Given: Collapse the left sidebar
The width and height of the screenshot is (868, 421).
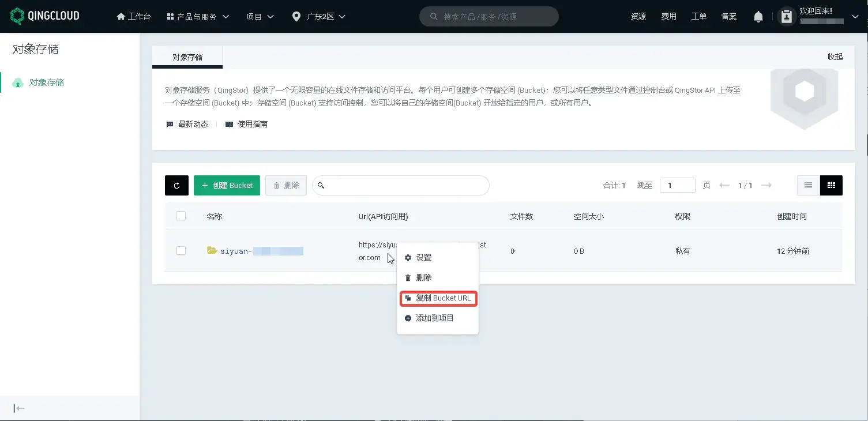Looking at the screenshot, I should [x=18, y=408].
